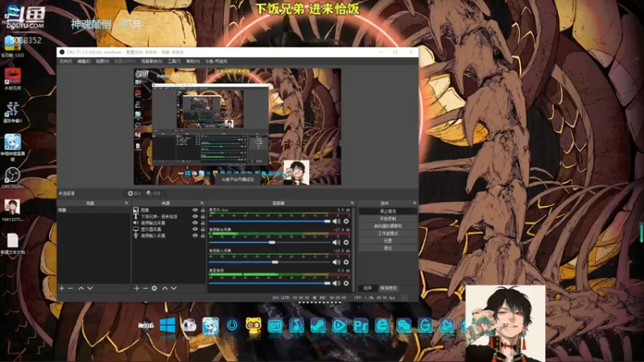Open gear settings for 音频输出采集 mixer channel
Viewport: 644px width, 362px height.
pyautogui.click(x=346, y=242)
